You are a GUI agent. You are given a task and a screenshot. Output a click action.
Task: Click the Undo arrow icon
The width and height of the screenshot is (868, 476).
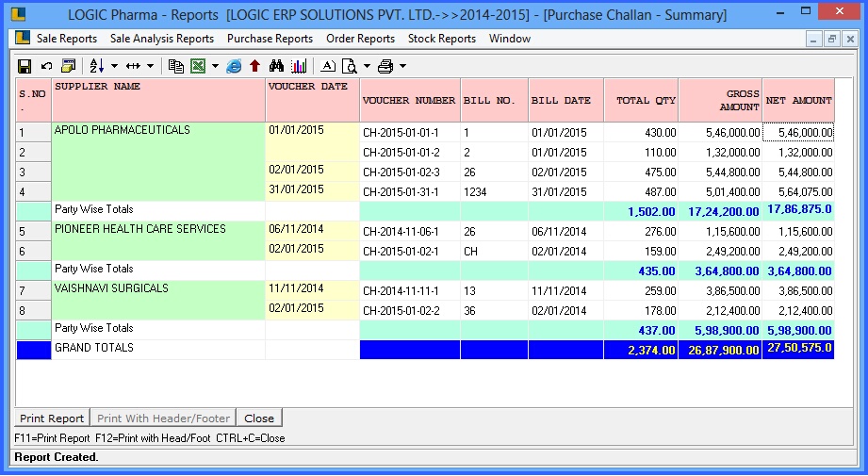point(46,66)
